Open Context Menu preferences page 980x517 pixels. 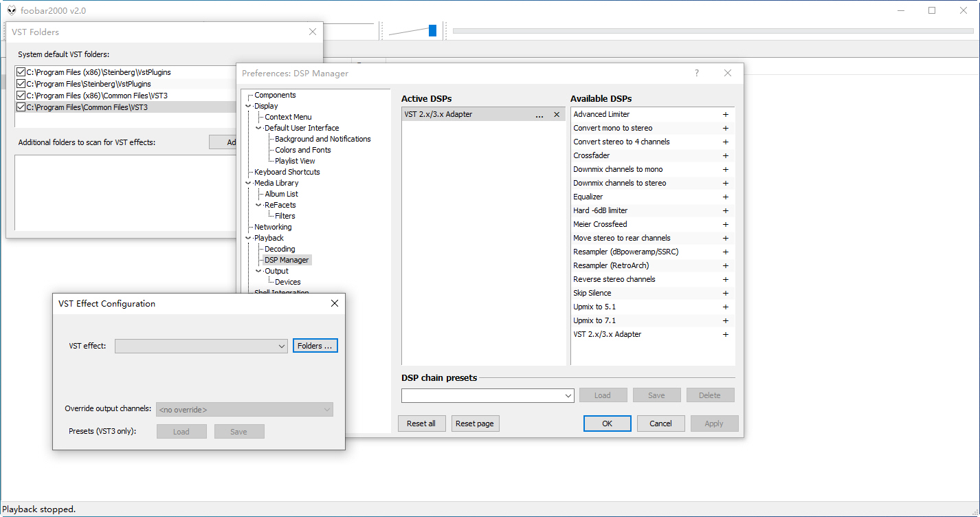tap(288, 117)
